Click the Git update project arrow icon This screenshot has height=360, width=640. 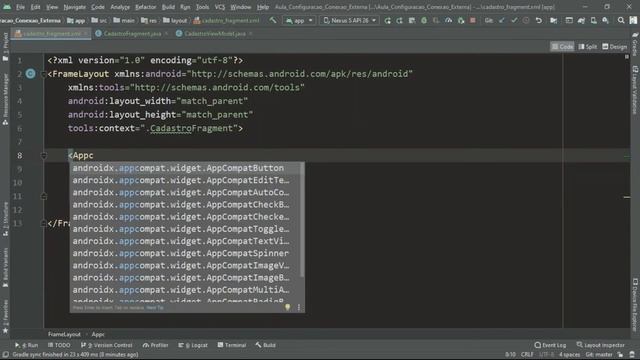pyautogui.click(x=502, y=20)
